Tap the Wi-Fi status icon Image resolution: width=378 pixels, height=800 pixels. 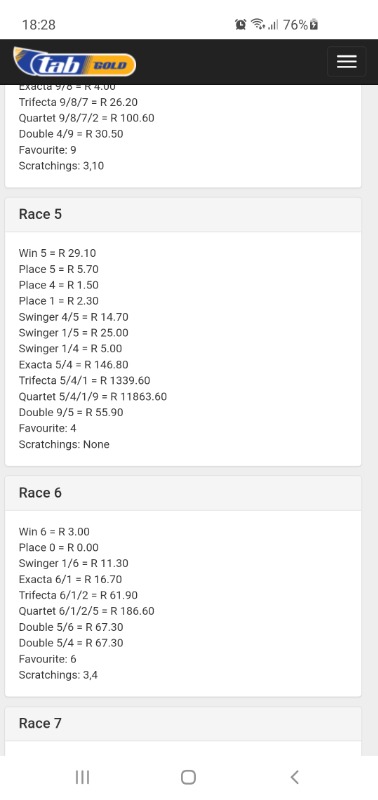[258, 24]
